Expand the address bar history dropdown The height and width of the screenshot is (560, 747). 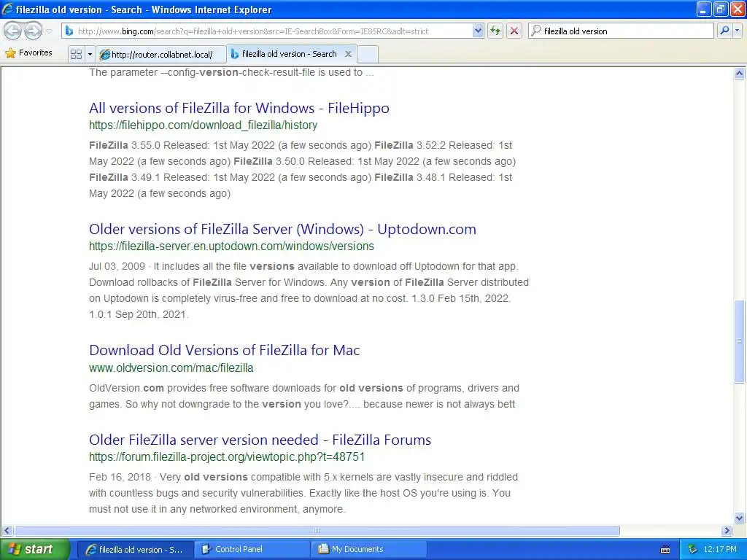coord(478,31)
